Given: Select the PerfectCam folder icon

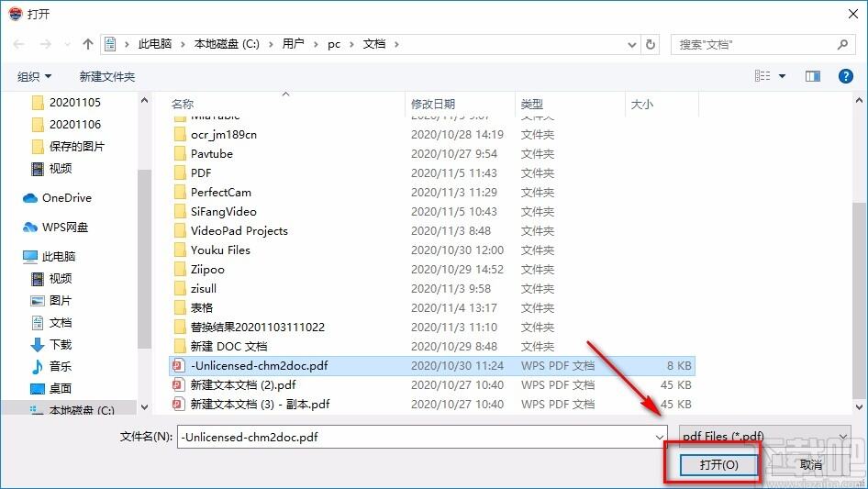Looking at the screenshot, I should pyautogui.click(x=179, y=192).
